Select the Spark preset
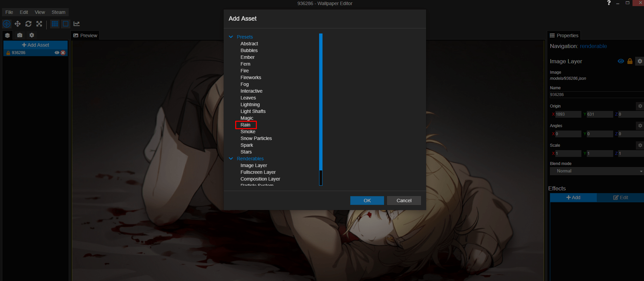 247,145
